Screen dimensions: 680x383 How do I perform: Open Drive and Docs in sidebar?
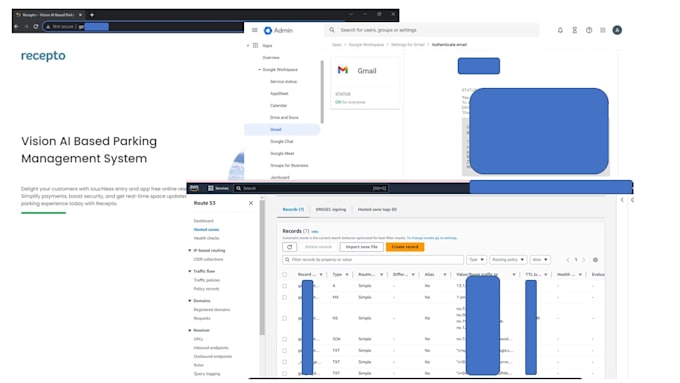tap(284, 118)
